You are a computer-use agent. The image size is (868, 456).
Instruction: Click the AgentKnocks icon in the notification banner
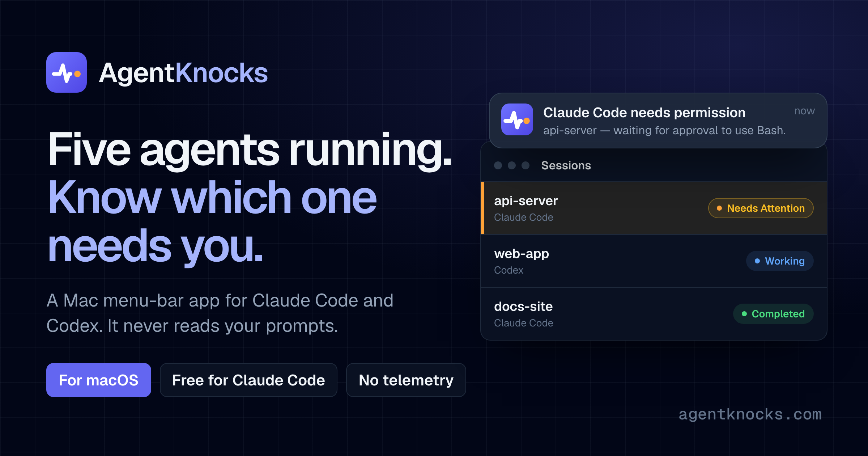(517, 119)
